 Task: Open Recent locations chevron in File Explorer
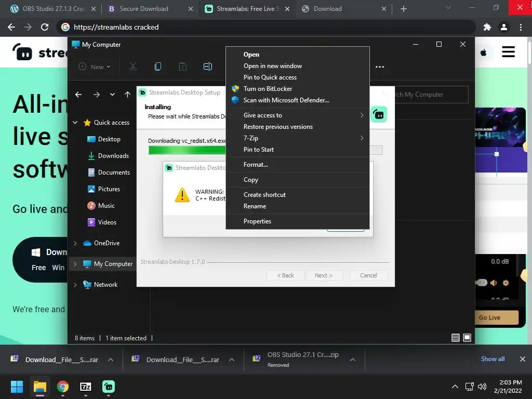pos(112,95)
